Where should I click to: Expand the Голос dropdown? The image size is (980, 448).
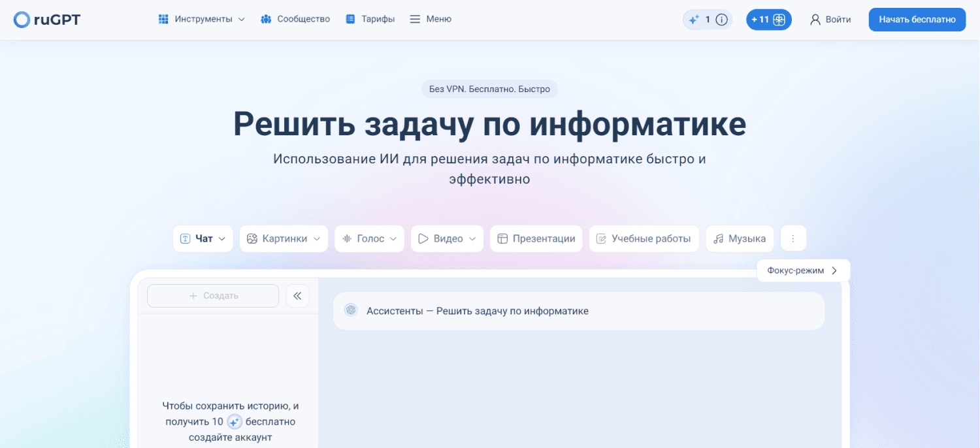coord(369,239)
